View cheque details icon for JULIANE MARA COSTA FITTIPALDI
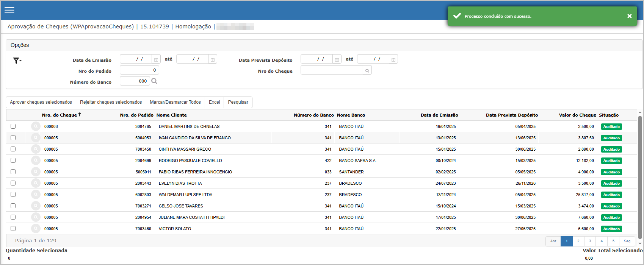The height and width of the screenshot is (265, 644). click(x=36, y=217)
